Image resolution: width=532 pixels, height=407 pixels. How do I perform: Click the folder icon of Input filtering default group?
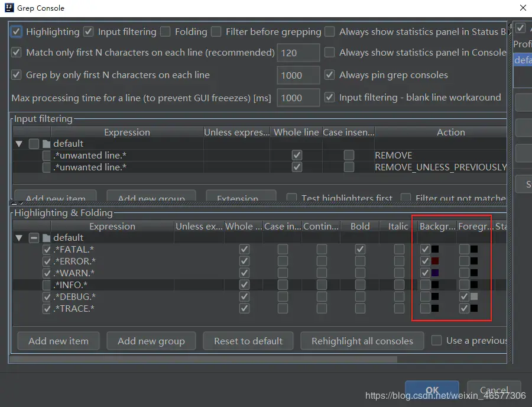click(47, 144)
